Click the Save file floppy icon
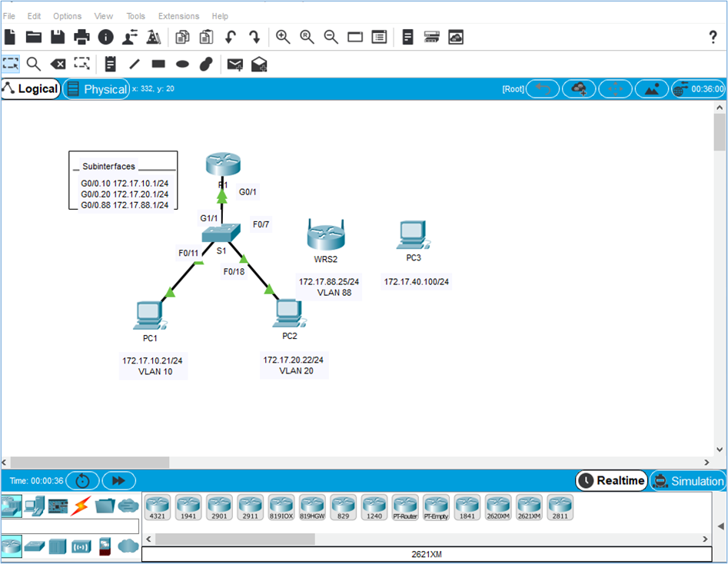The height and width of the screenshot is (564, 728). pyautogui.click(x=58, y=37)
